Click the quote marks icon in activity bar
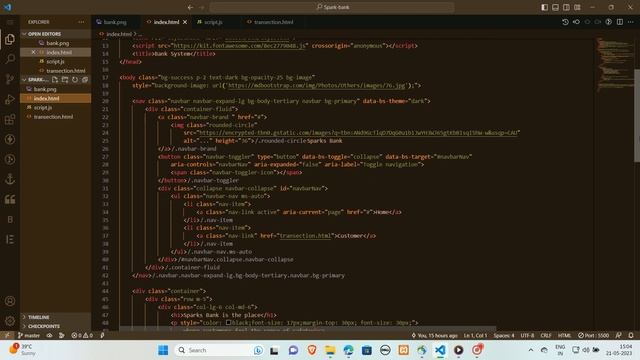 click(10, 199)
